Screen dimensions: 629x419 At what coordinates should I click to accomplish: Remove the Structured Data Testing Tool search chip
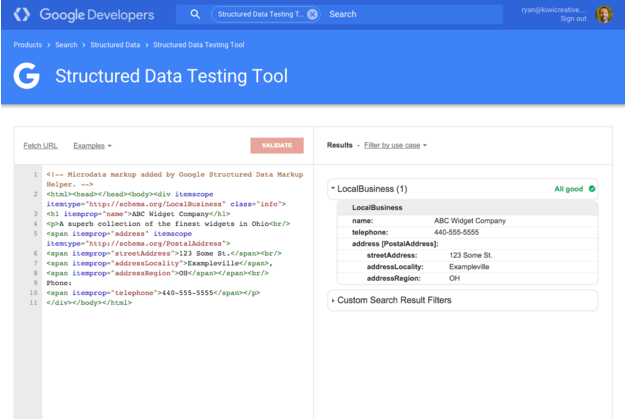312,14
